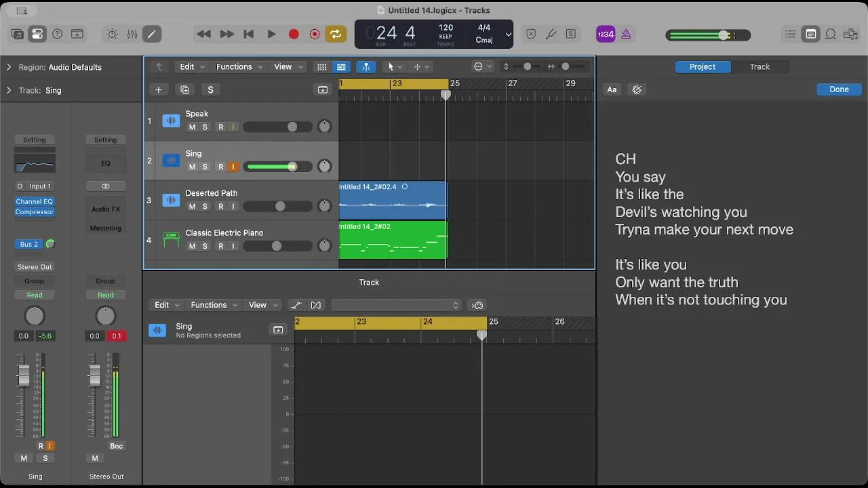Adjust the vertical zoom slider

[527, 66]
